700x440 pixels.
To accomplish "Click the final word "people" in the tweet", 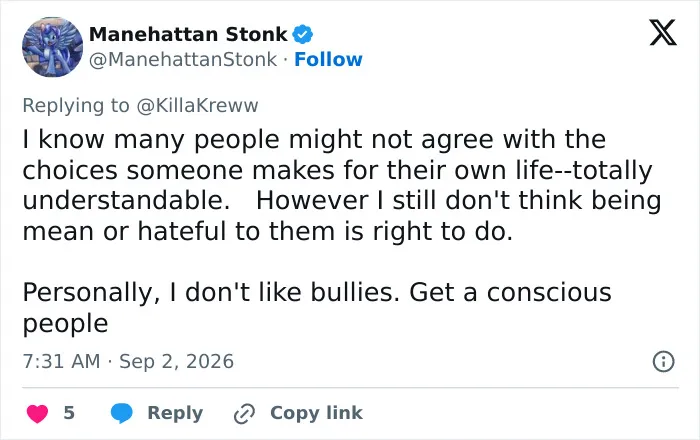I will [65, 324].
